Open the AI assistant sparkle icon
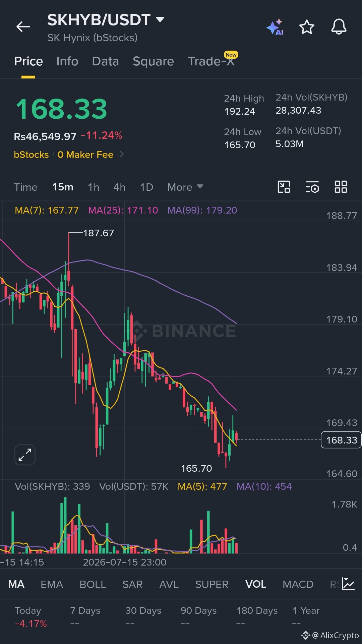Viewport: 362px width, 644px height. pyautogui.click(x=275, y=27)
